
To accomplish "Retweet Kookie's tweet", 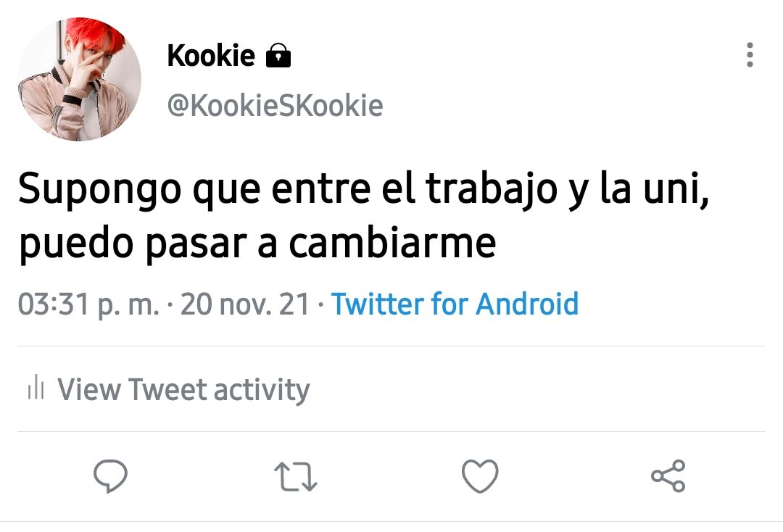I will (296, 476).
